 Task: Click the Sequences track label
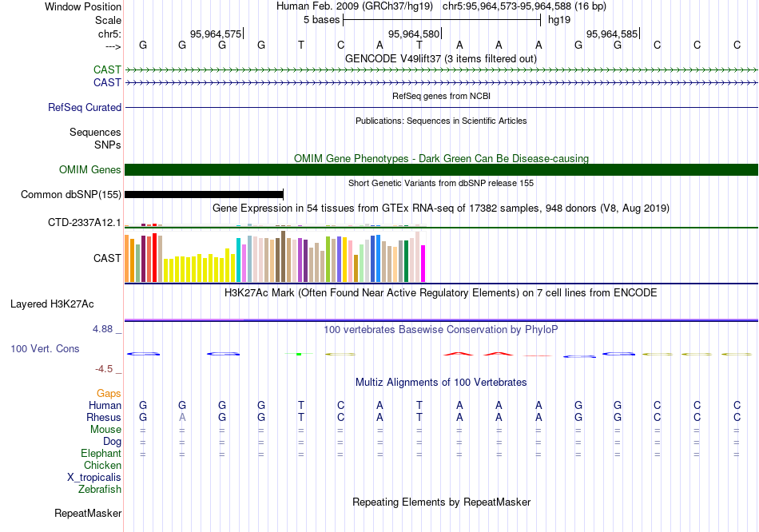click(95, 132)
